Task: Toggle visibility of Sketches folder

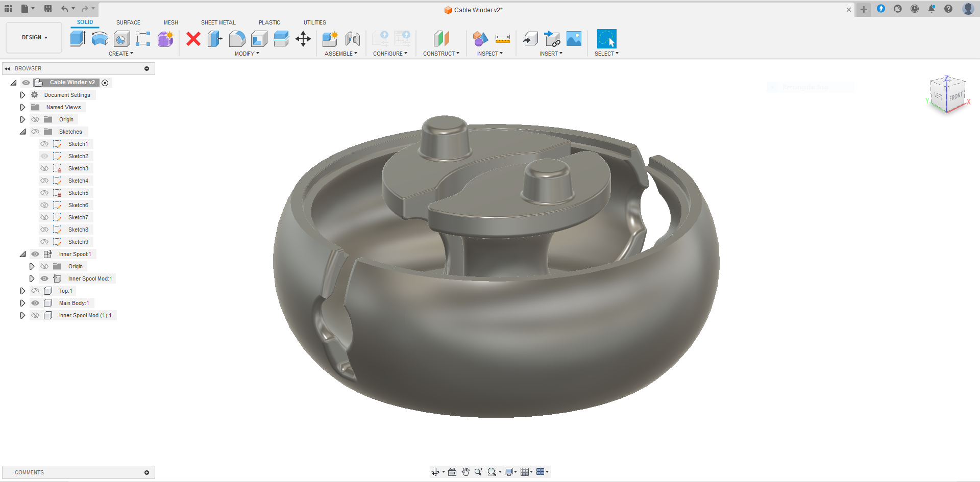Action: tap(35, 132)
